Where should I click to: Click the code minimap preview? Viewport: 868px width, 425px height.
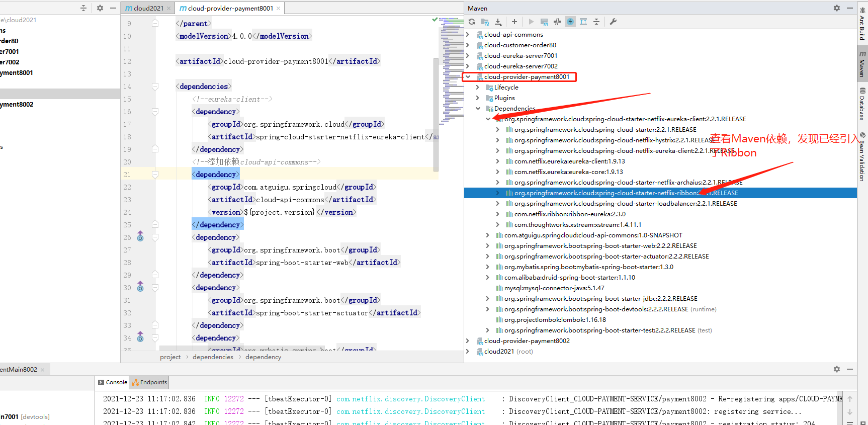pos(452,70)
